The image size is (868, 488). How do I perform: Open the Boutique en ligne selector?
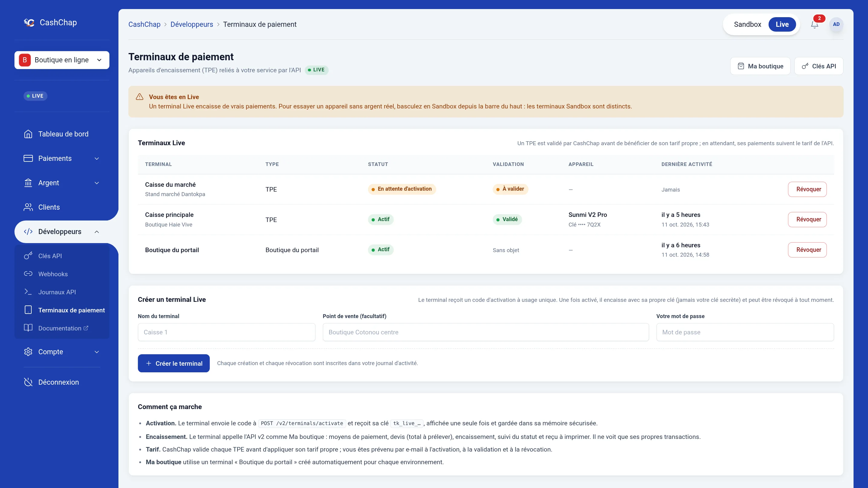62,60
